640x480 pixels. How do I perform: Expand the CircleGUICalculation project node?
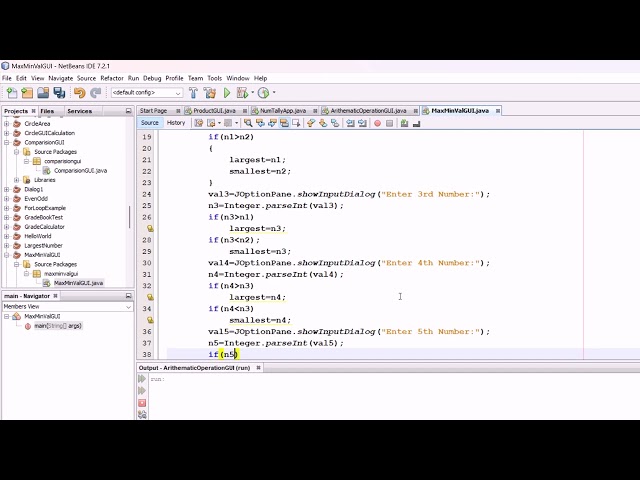click(7, 133)
